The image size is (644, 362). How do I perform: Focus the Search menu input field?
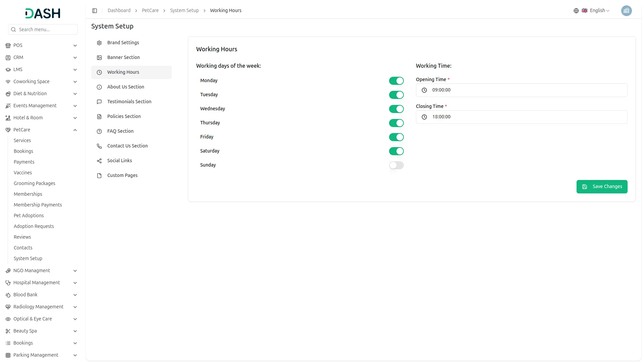tap(43, 29)
